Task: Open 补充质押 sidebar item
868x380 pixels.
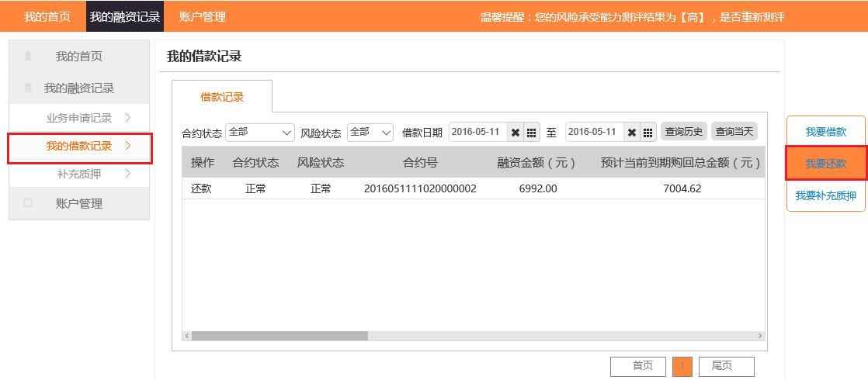Action: tap(79, 174)
